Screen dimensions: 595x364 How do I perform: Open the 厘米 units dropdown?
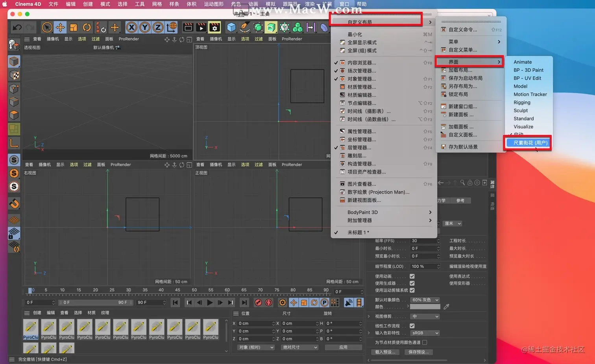pyautogui.click(x=453, y=224)
